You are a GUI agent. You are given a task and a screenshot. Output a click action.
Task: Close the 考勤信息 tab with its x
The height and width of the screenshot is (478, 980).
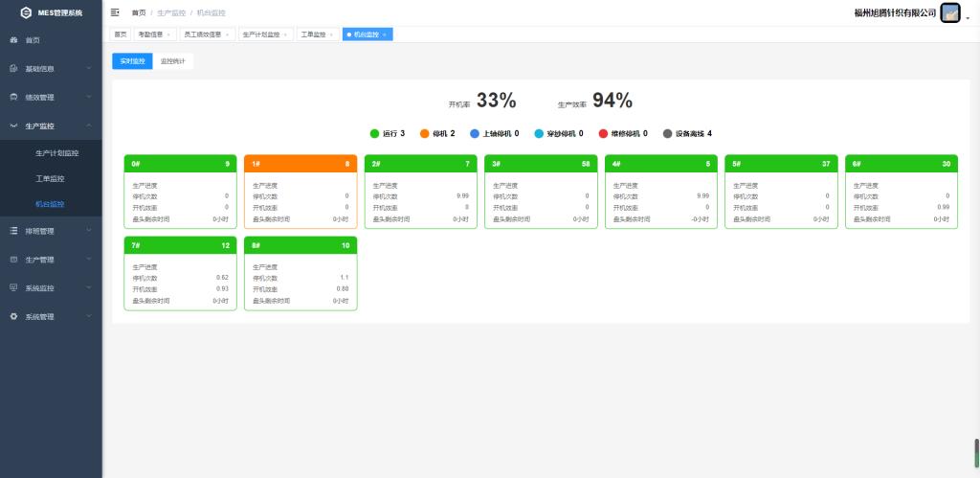point(169,34)
